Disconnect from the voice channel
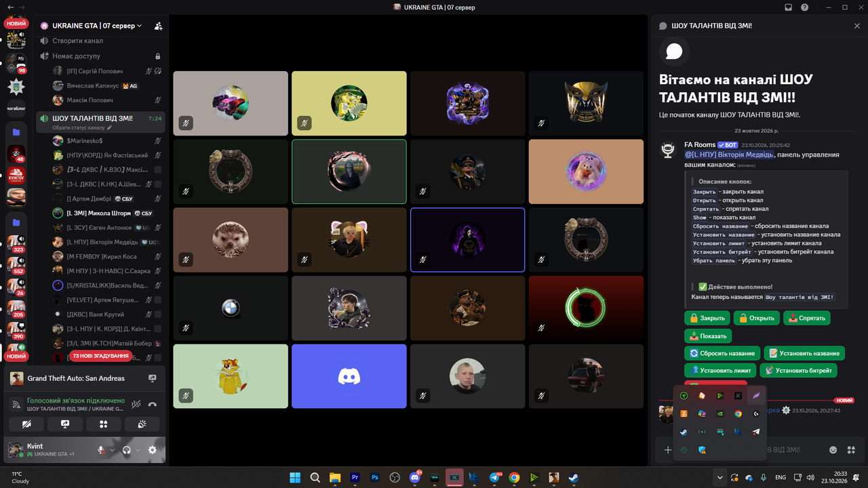868x488 pixels. tap(153, 404)
